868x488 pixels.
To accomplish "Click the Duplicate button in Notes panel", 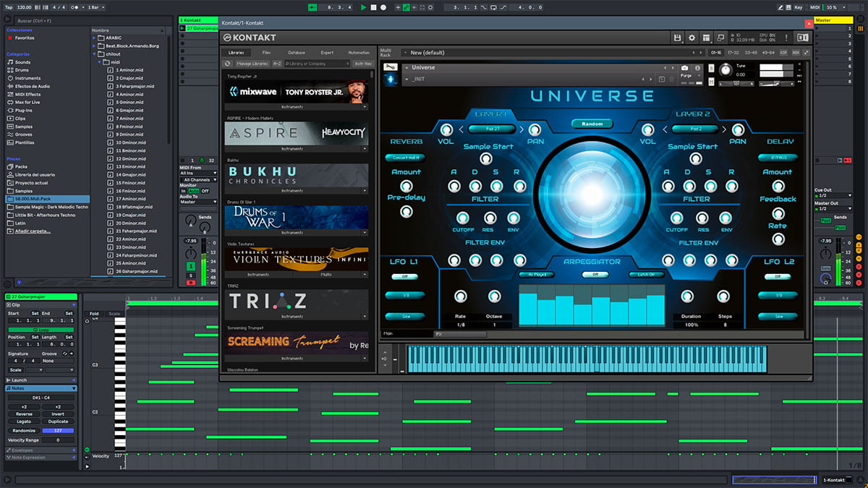I will [x=58, y=421].
